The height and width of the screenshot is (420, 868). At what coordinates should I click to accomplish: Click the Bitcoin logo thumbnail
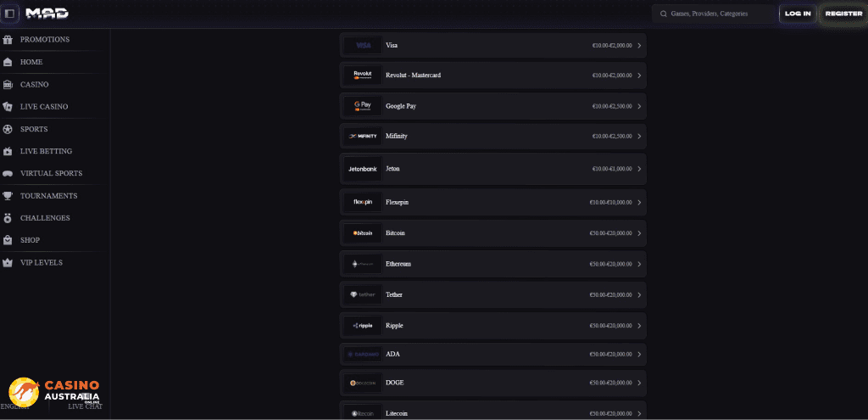pos(363,233)
